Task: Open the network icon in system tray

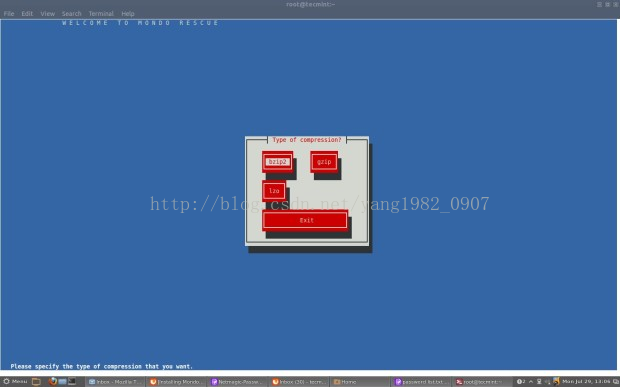Action: [539, 381]
